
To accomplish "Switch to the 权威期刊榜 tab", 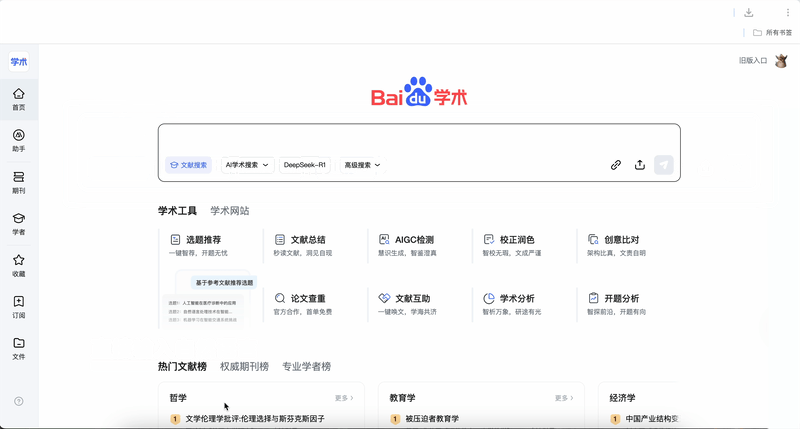I will 244,367.
